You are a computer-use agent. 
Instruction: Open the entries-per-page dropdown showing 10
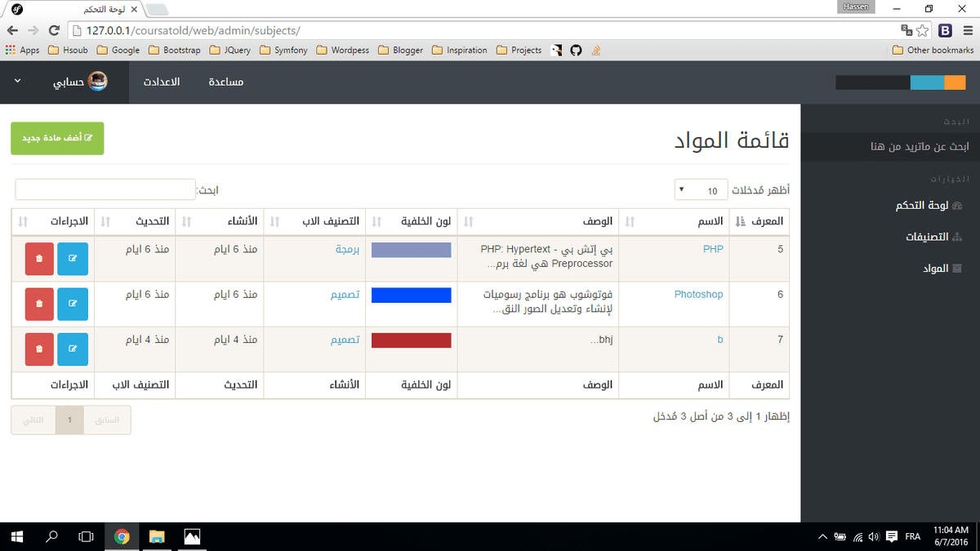point(701,189)
